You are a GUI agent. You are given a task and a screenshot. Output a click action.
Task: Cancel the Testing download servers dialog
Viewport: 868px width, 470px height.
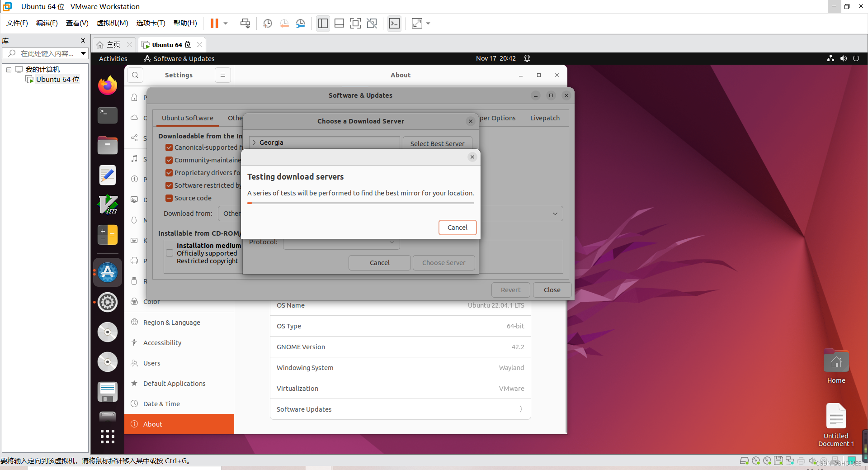click(458, 228)
